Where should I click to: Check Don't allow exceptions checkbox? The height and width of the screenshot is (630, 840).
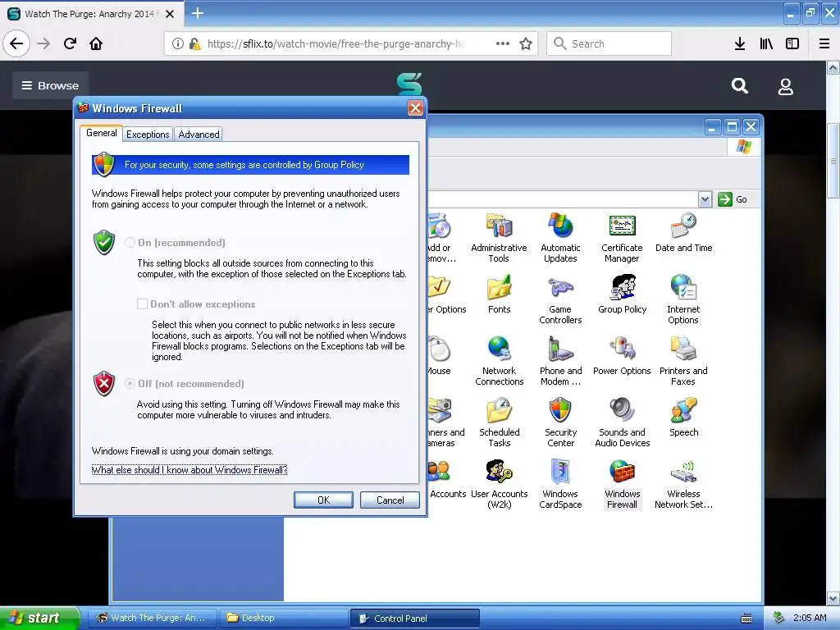(143, 304)
